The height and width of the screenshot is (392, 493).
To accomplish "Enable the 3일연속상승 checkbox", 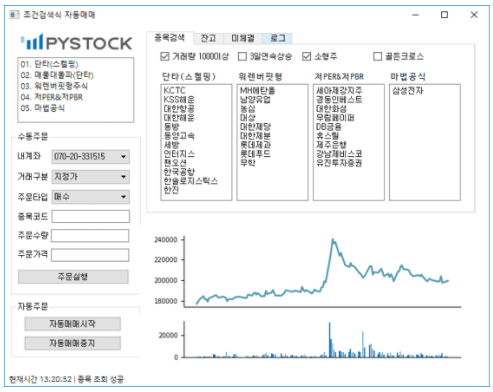I will (x=242, y=57).
